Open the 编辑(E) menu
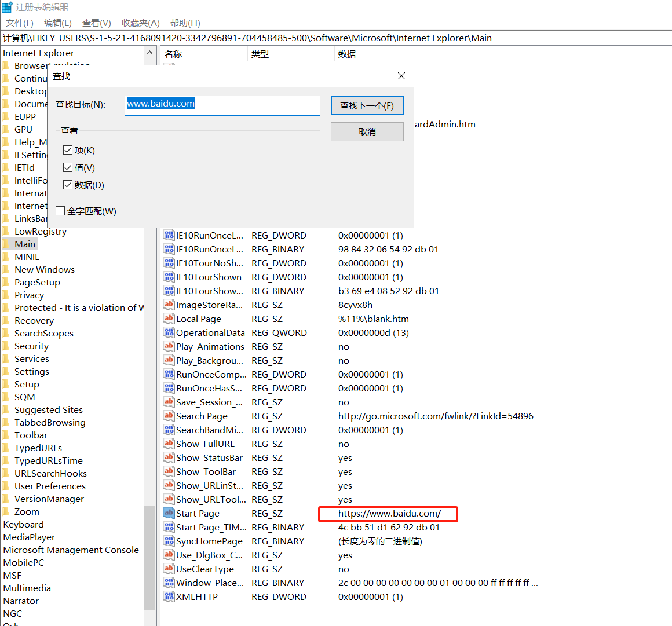 click(x=57, y=23)
